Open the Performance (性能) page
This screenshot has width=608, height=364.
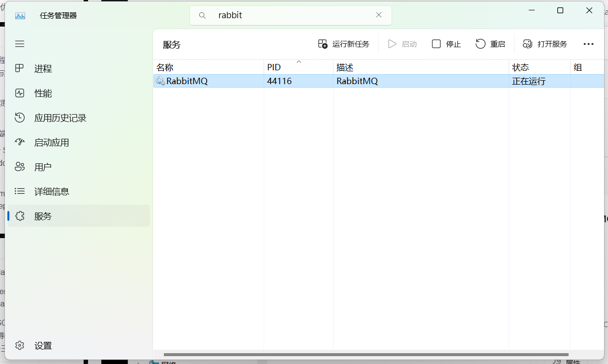tap(79, 93)
